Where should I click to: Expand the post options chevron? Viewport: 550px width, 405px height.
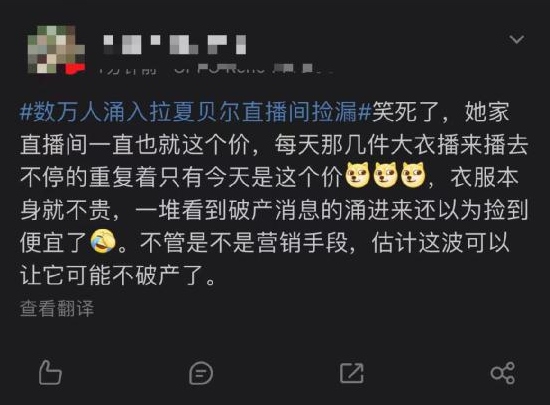tap(516, 39)
